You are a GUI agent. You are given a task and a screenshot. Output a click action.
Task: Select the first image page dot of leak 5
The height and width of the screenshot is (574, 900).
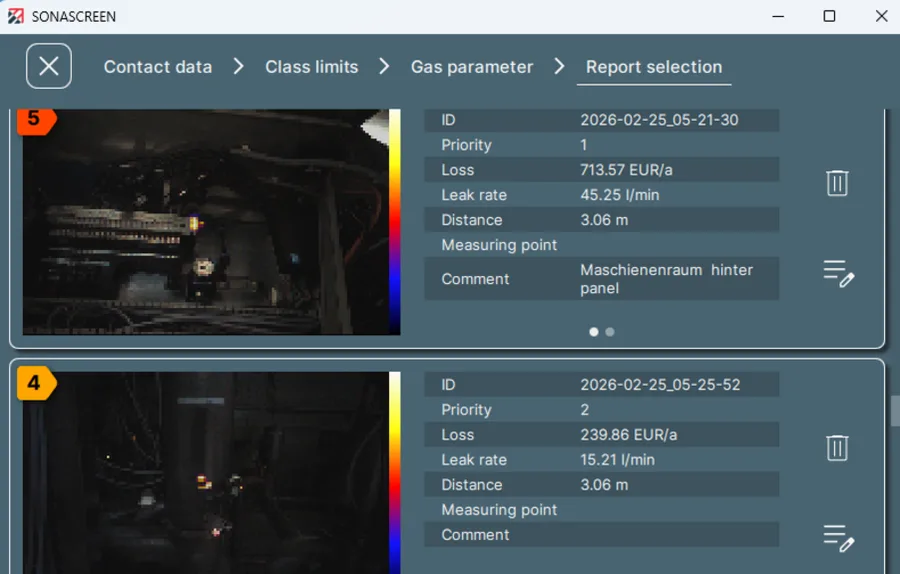tap(593, 332)
